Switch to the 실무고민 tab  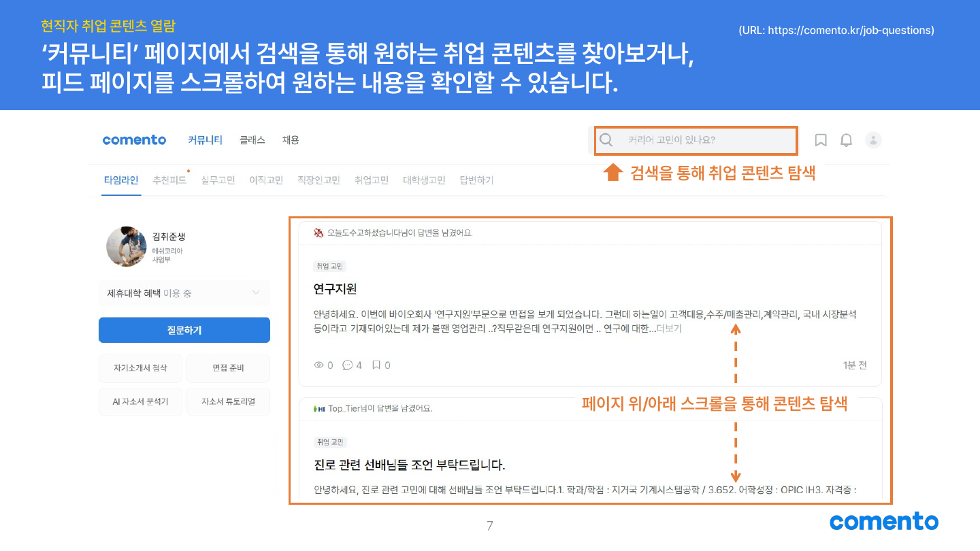[218, 180]
